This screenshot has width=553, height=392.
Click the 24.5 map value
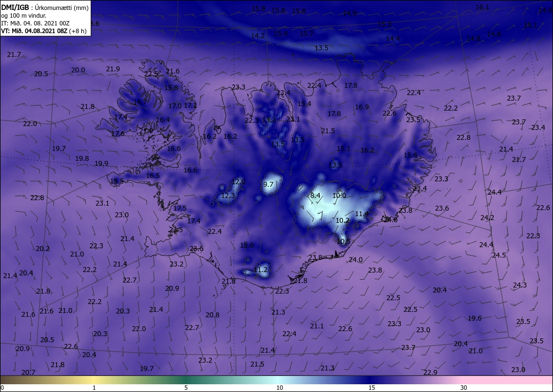pos(499,255)
